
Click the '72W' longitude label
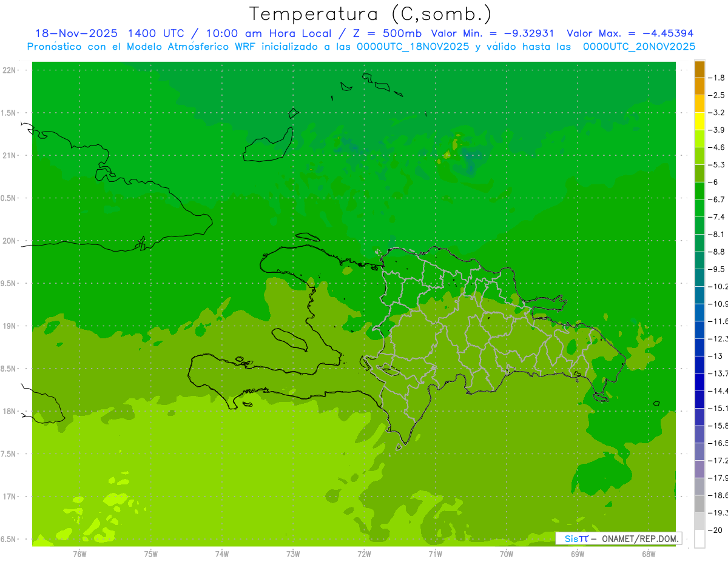(x=364, y=554)
